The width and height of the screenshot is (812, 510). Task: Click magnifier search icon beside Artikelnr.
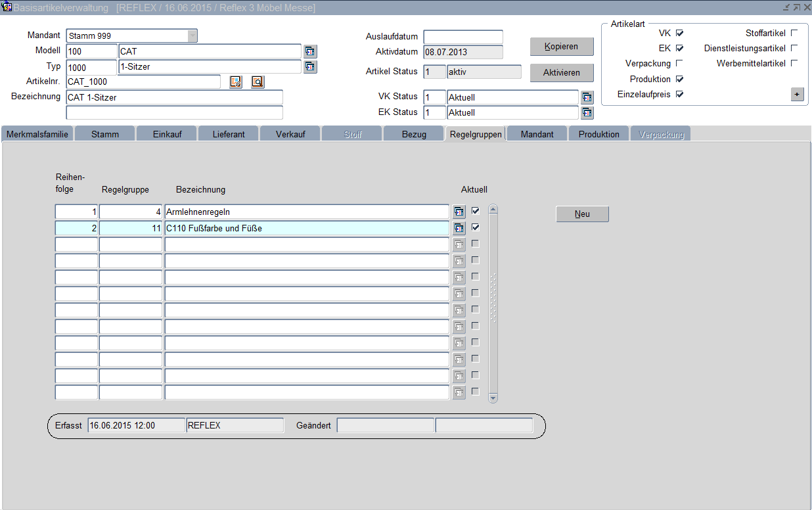click(258, 81)
